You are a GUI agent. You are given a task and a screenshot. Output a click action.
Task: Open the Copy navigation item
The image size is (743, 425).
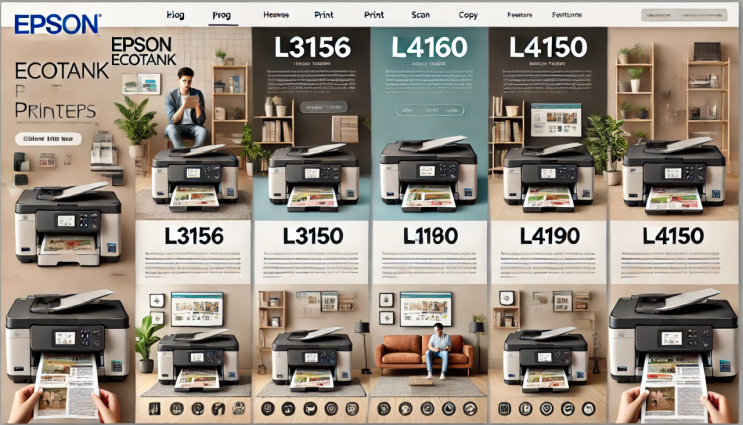(x=468, y=15)
